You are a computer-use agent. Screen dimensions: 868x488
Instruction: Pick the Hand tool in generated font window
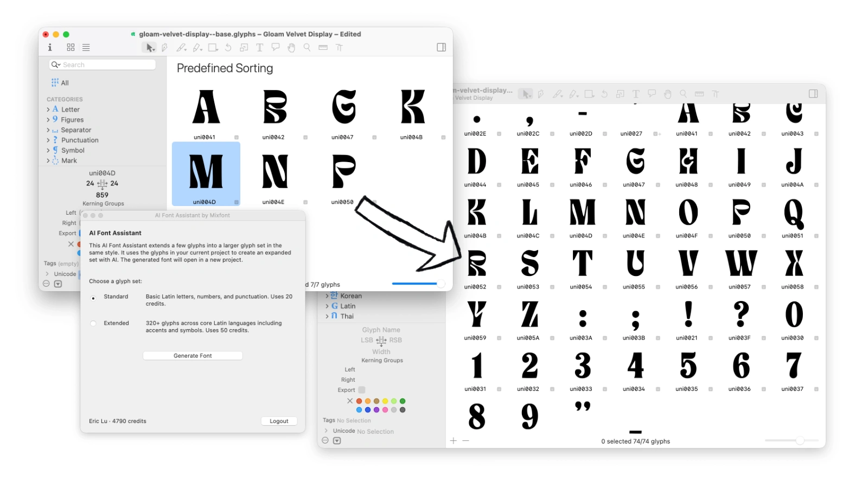(x=668, y=94)
